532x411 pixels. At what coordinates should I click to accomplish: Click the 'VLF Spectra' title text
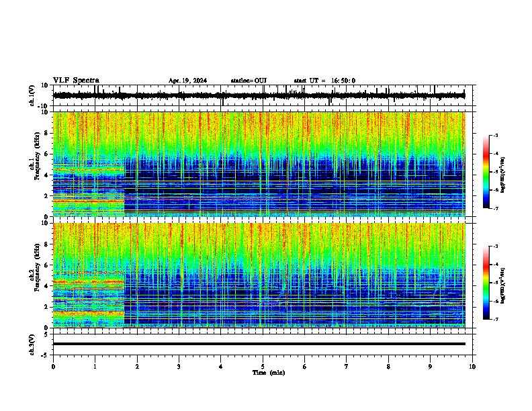76,81
